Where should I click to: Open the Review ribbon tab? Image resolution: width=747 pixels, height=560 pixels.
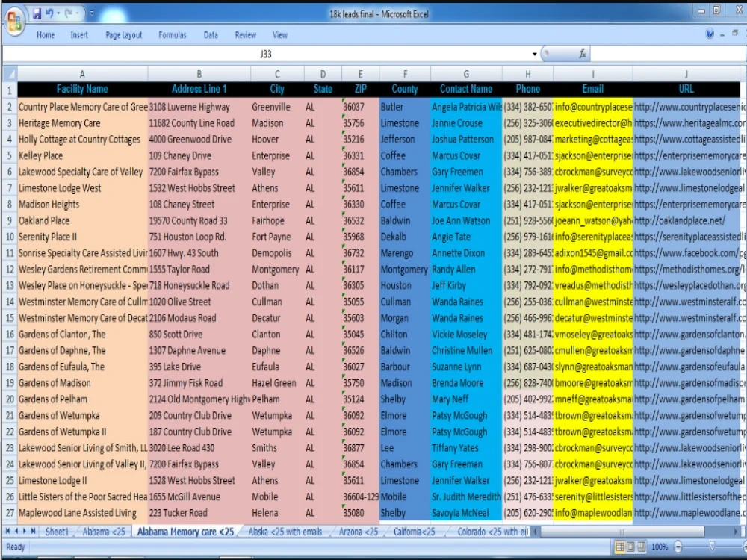click(245, 35)
